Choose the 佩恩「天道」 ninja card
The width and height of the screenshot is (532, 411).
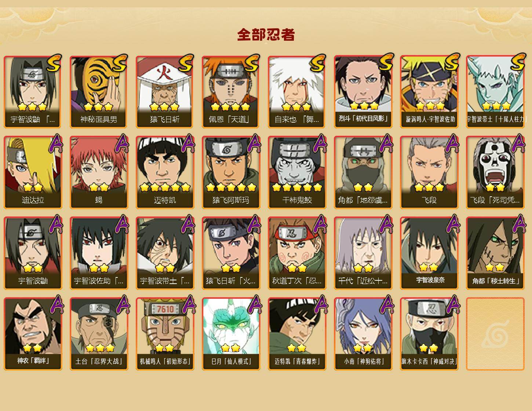(231, 92)
